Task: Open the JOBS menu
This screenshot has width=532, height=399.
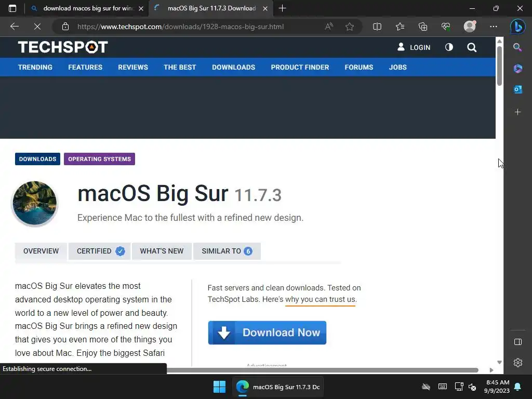Action: coord(397,67)
